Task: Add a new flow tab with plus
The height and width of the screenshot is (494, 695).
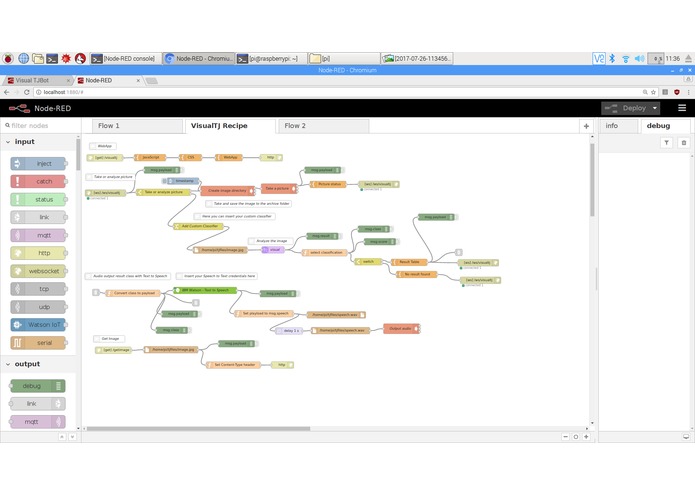Action: [586, 126]
